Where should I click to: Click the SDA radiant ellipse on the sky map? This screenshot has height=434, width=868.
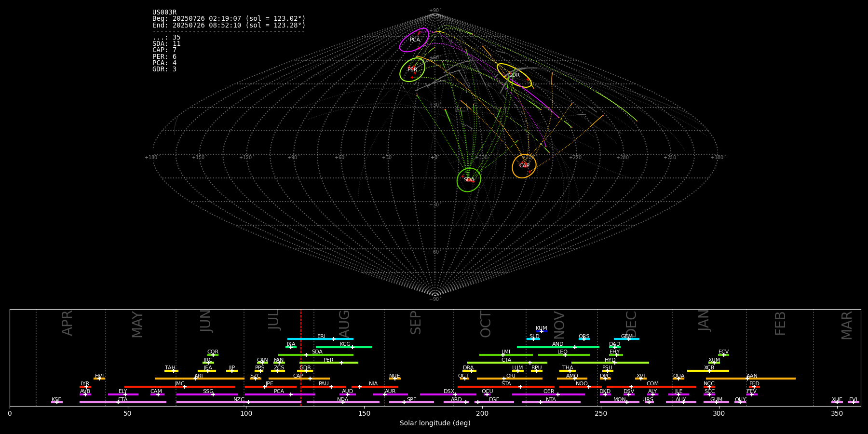(x=469, y=180)
